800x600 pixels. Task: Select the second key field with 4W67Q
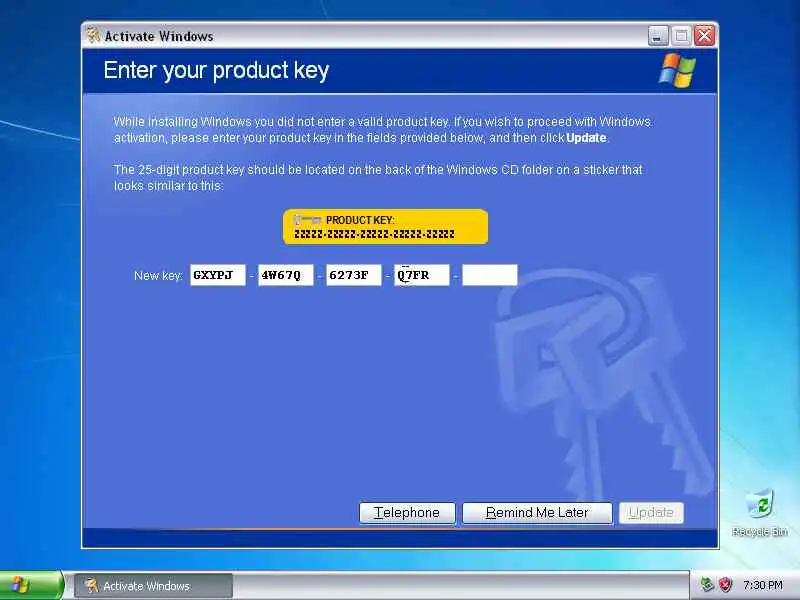pyautogui.click(x=286, y=276)
